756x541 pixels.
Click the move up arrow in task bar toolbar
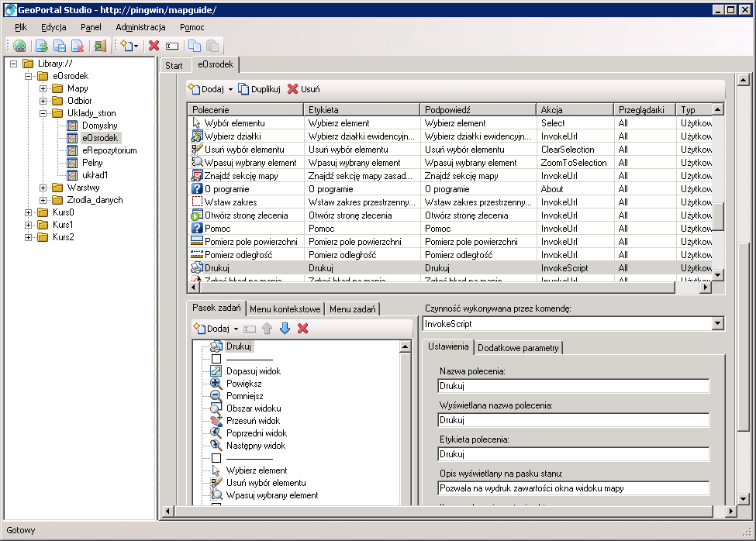[x=267, y=329]
